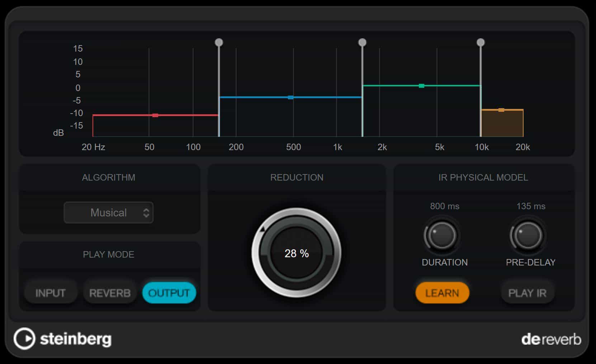This screenshot has width=596, height=364.
Task: Select the orange high band gain handle
Action: [501, 110]
